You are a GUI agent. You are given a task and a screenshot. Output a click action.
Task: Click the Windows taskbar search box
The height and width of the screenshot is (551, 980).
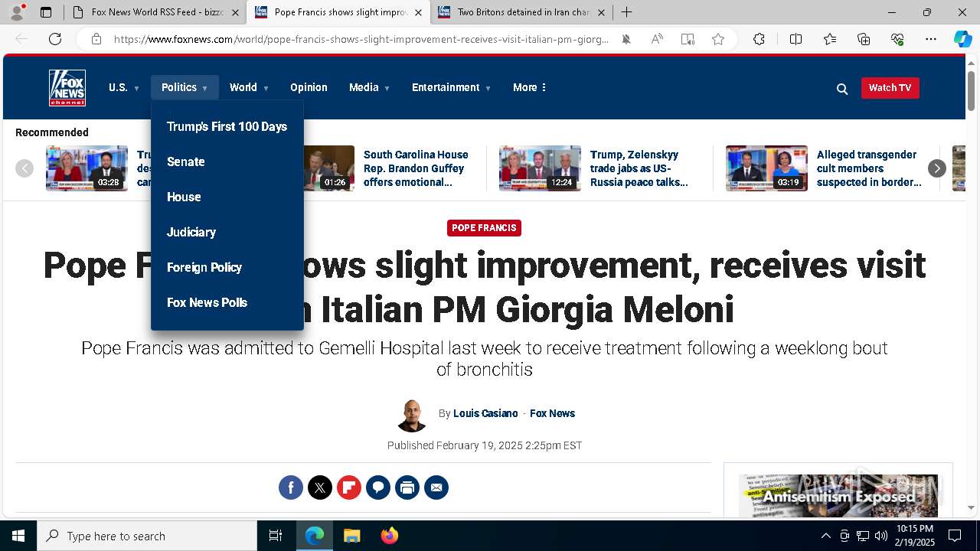(147, 536)
